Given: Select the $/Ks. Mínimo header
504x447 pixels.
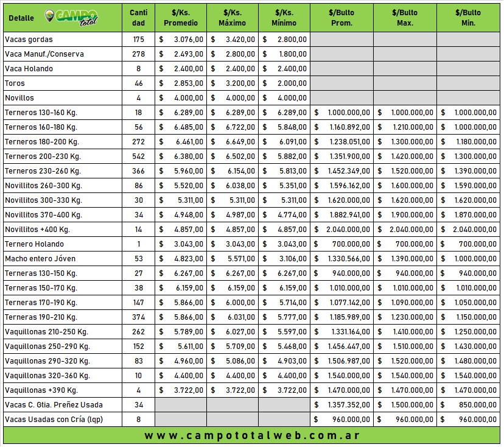Looking at the screenshot, I should [284, 18].
